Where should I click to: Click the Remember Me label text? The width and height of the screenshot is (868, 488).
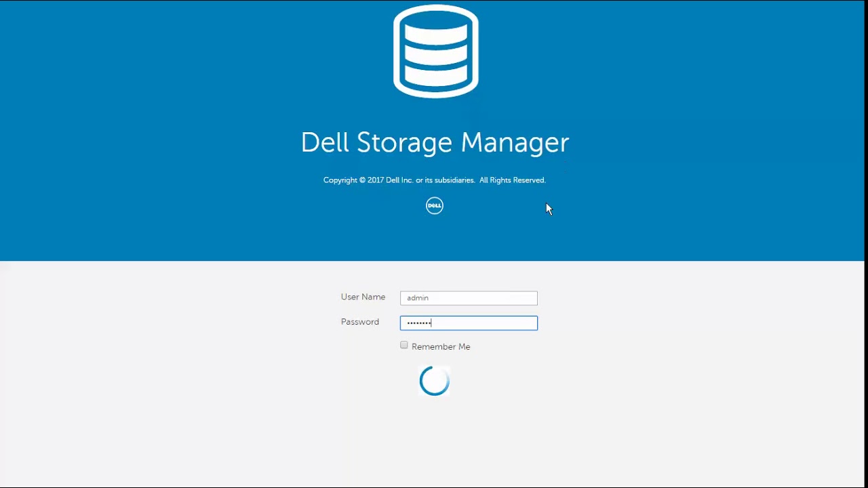(x=441, y=347)
